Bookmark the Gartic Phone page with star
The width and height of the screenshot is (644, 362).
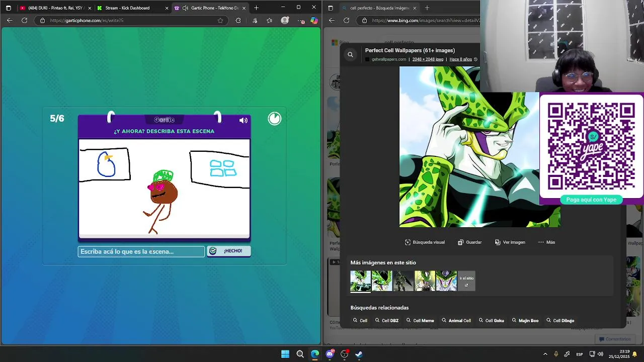tap(220, 21)
